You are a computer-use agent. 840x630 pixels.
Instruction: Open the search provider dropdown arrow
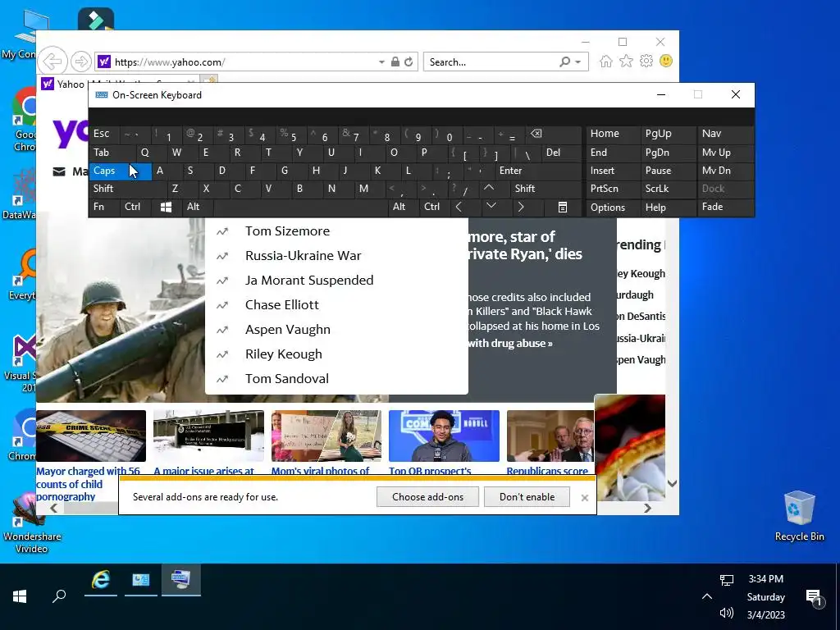click(x=578, y=62)
